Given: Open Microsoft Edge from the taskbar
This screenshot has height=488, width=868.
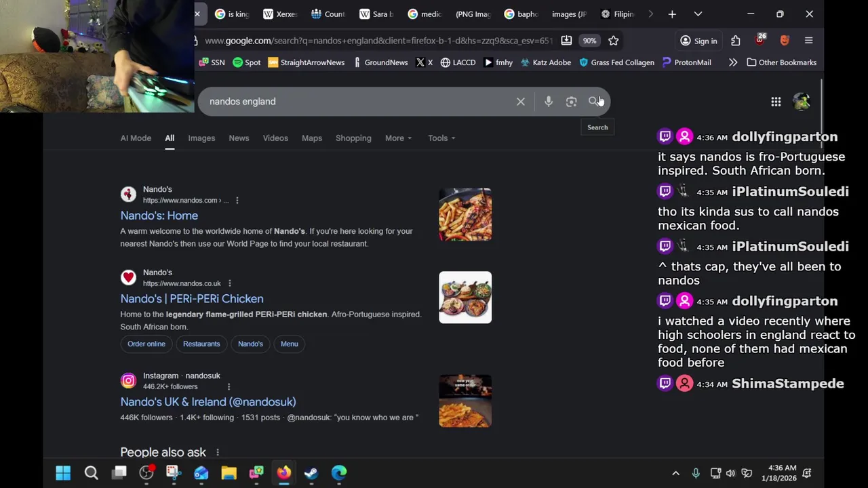Looking at the screenshot, I should coord(339,472).
